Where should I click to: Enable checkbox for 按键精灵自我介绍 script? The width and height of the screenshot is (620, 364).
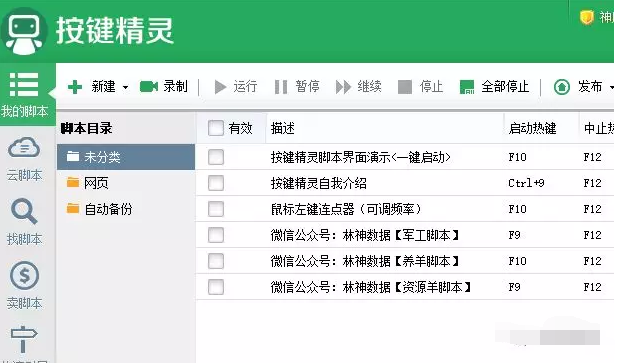216,183
